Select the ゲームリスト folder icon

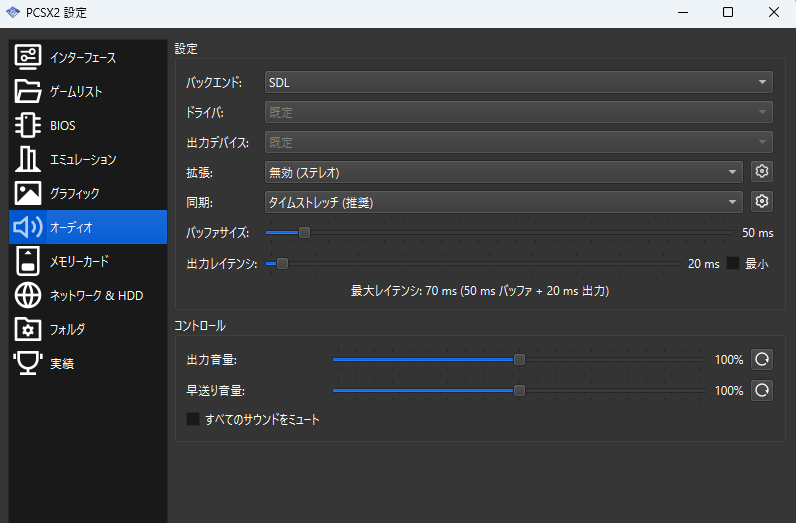28,91
